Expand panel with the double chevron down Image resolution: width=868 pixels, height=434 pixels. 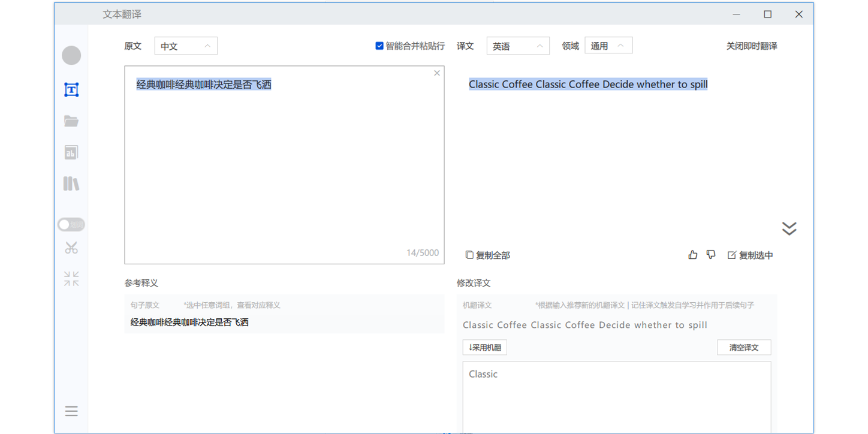[x=789, y=228]
